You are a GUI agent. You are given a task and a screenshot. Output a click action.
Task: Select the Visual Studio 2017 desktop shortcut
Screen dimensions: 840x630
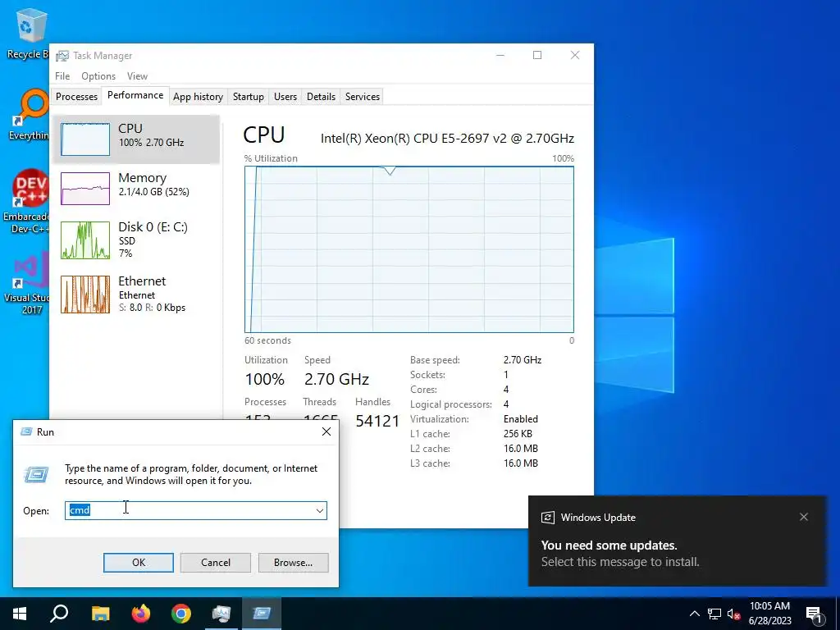point(28,285)
